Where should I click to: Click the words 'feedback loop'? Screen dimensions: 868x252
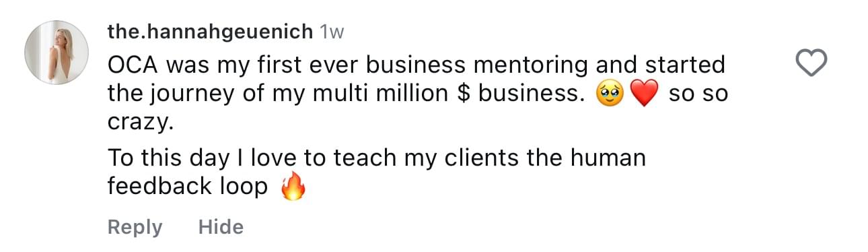click(x=188, y=187)
